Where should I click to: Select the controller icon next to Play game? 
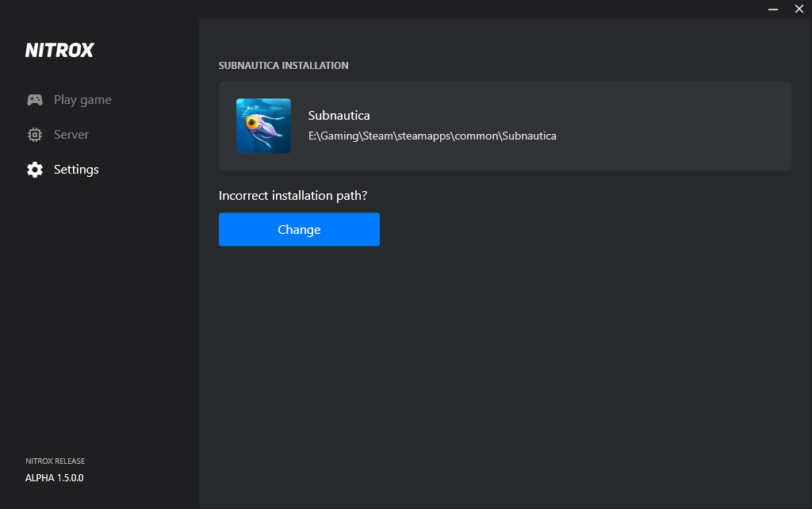[35, 99]
